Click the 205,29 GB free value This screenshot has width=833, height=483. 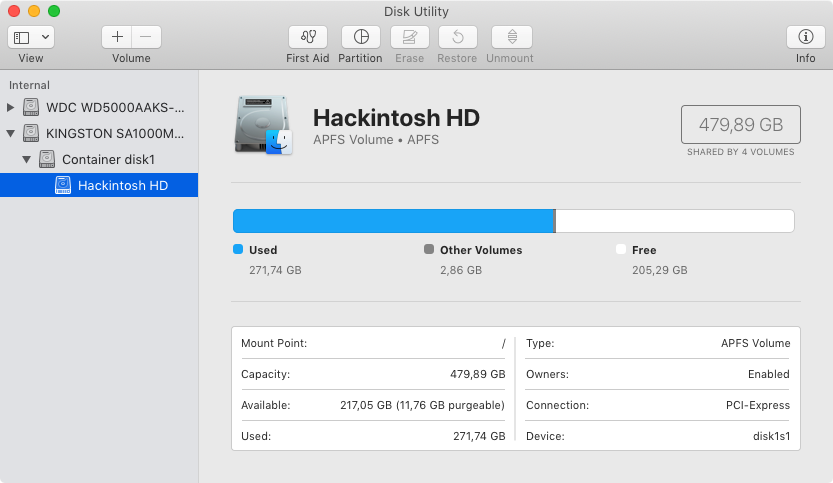click(659, 270)
